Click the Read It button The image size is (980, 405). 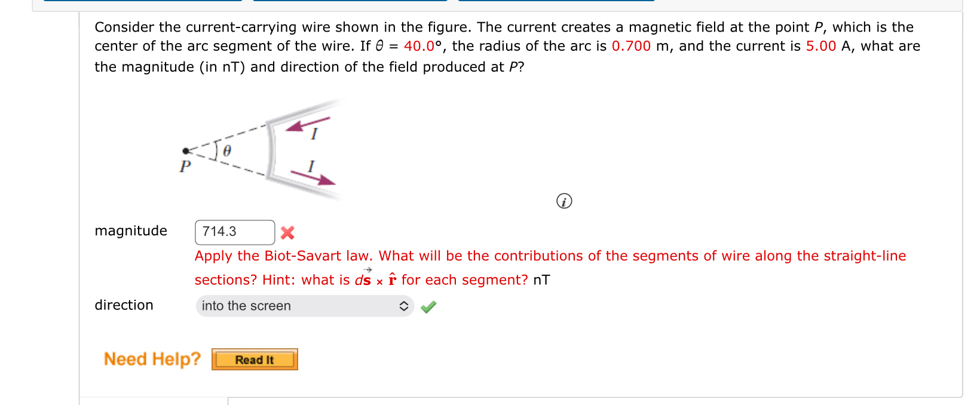pyautogui.click(x=255, y=359)
